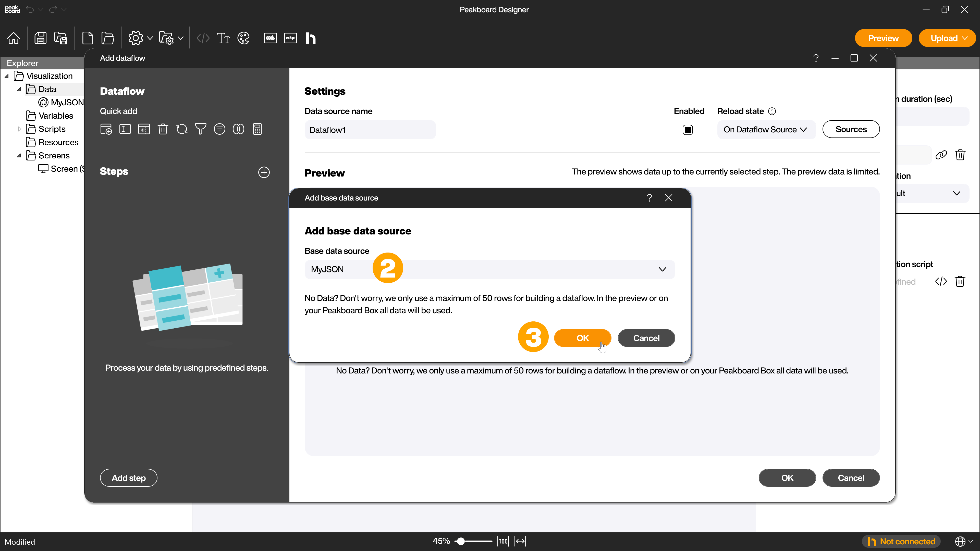Quick add the calculator aggregate step
Viewport: 980px width, 551px height.
258,129
